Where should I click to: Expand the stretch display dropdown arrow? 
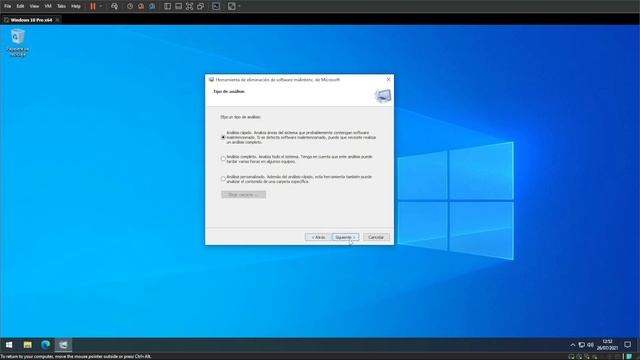tap(239, 6)
